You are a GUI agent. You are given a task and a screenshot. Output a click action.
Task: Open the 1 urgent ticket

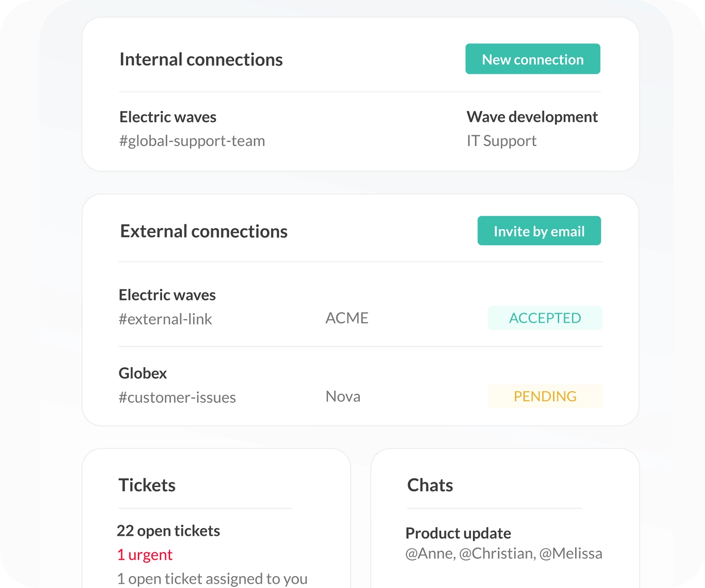point(145,555)
